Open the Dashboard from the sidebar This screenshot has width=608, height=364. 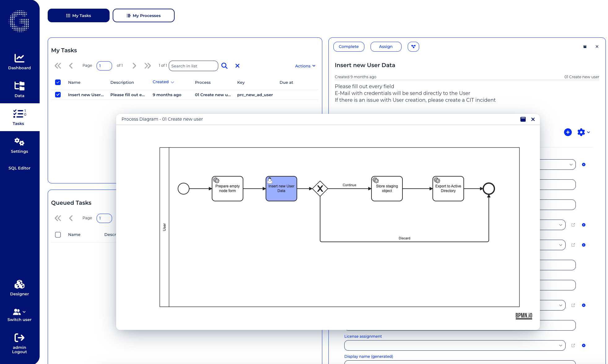pyautogui.click(x=19, y=62)
